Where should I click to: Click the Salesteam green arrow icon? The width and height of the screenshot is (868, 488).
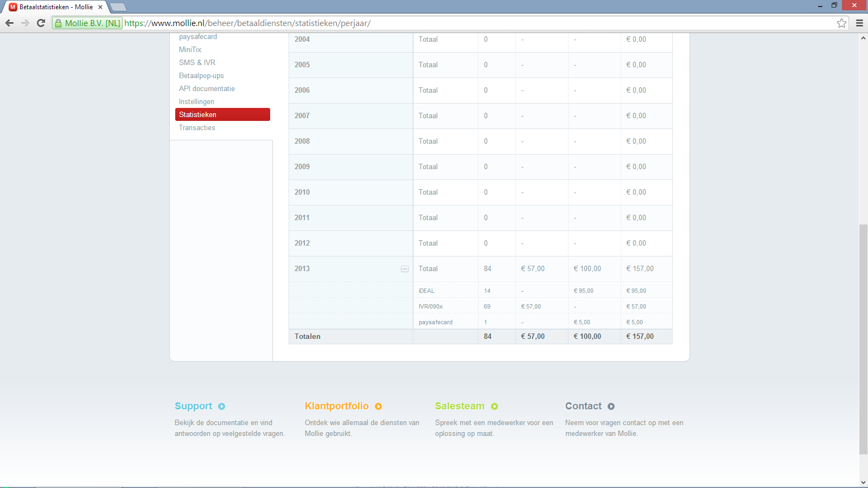(x=495, y=406)
